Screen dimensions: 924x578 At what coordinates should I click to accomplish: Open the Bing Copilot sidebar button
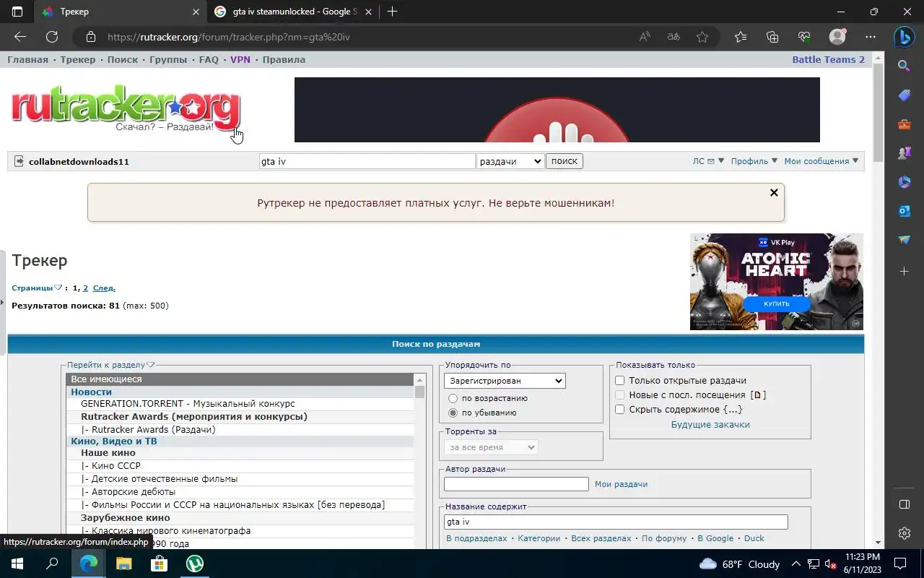pyautogui.click(x=905, y=36)
